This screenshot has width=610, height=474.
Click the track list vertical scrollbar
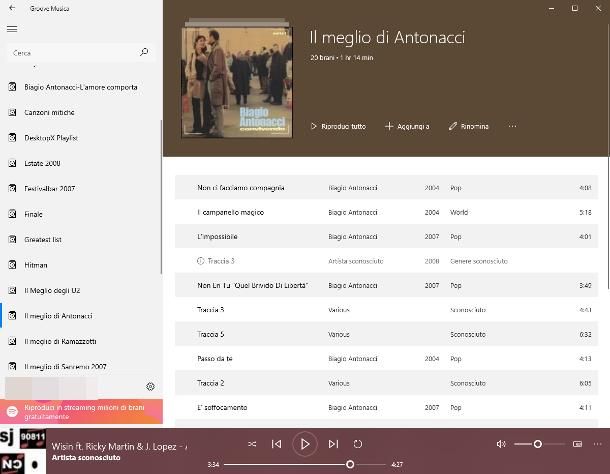click(608, 156)
